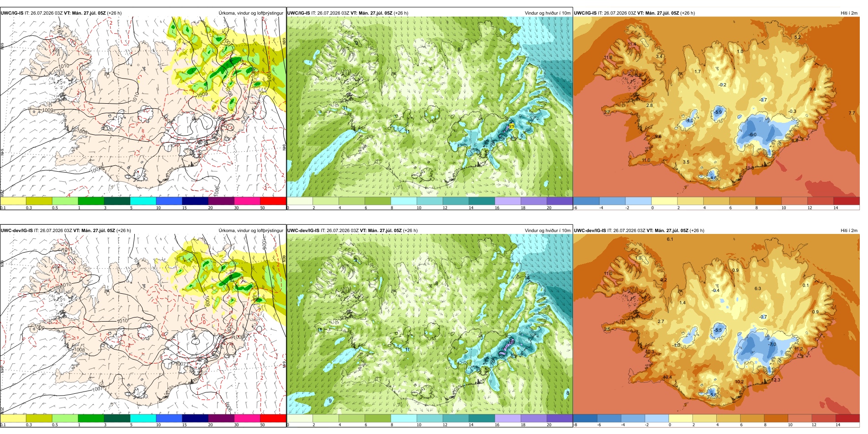
Task: Click the 6.1 value at the top of bottom temperature map
Action: coord(670,239)
